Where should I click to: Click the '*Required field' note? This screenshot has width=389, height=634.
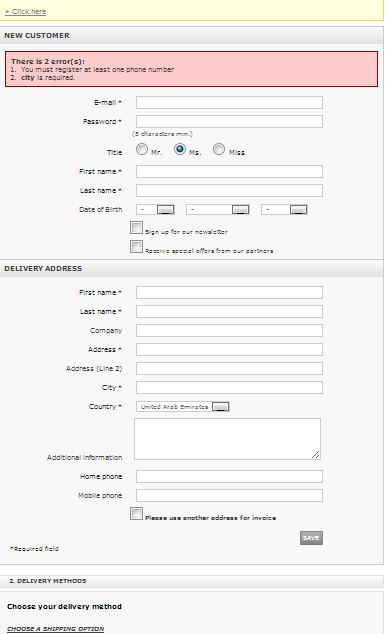pyautogui.click(x=34, y=549)
